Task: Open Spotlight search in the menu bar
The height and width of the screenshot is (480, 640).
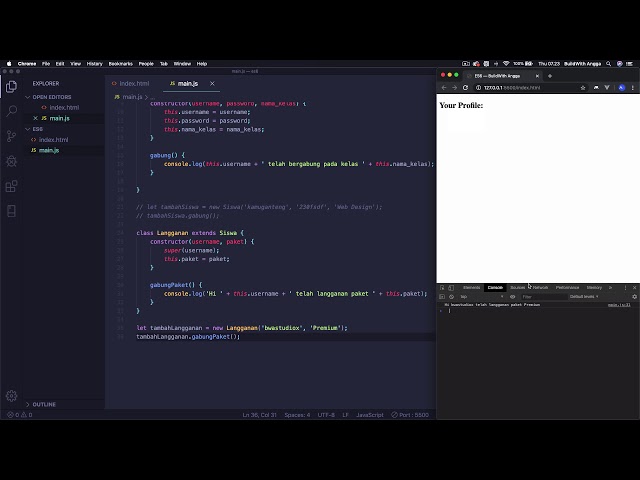Action: coord(609,64)
